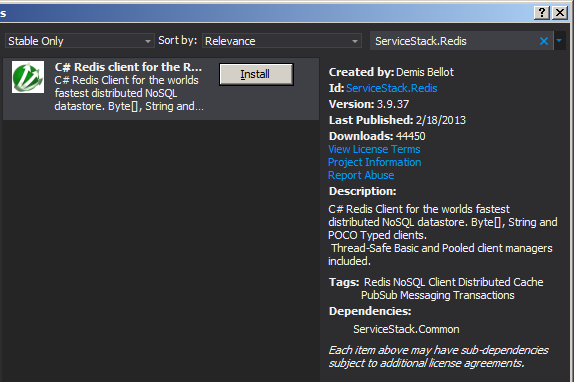574x382 pixels.
Task: Click the Downloads 44450 value
Action: click(x=411, y=136)
